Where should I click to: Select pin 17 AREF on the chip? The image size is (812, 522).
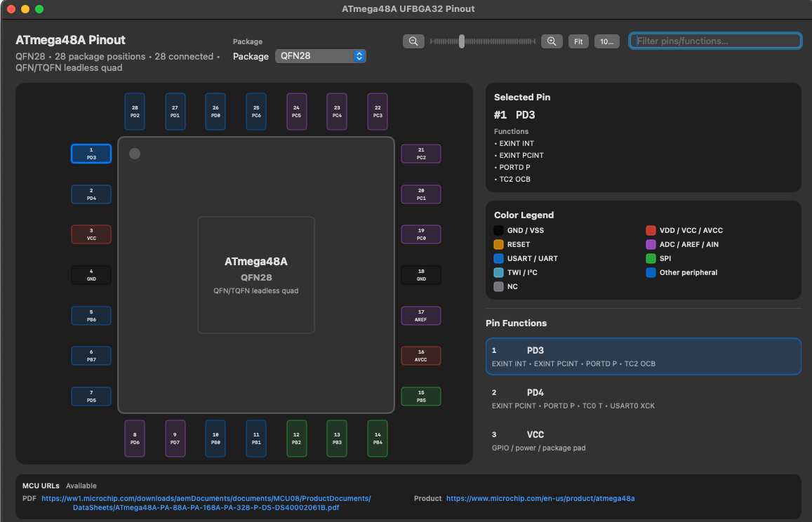(x=421, y=316)
